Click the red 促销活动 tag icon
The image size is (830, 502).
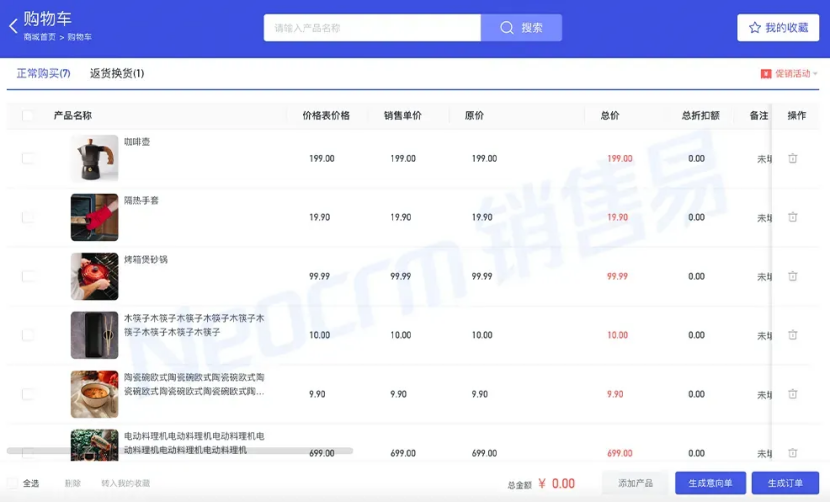click(x=766, y=74)
